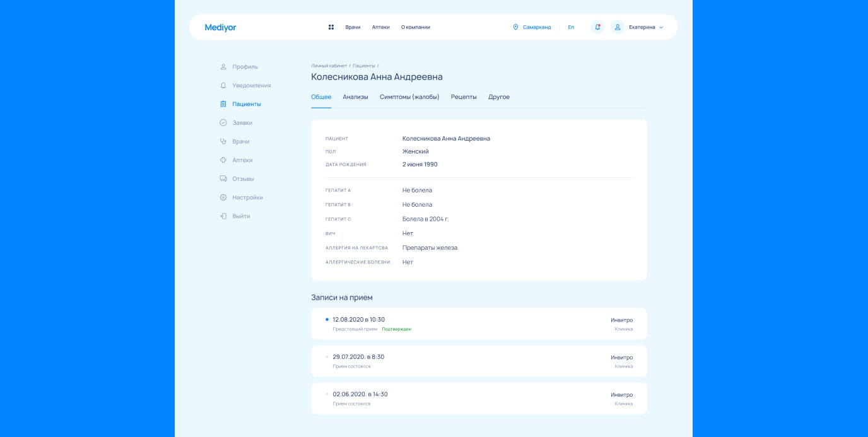Open the Симптомы (жалобы) tab

click(x=409, y=97)
